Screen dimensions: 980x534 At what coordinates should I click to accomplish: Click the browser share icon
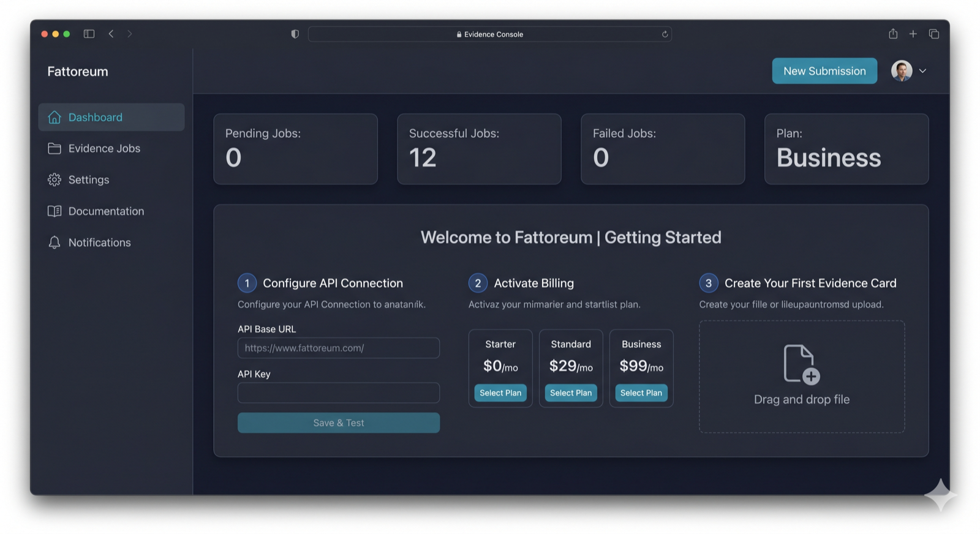(893, 34)
